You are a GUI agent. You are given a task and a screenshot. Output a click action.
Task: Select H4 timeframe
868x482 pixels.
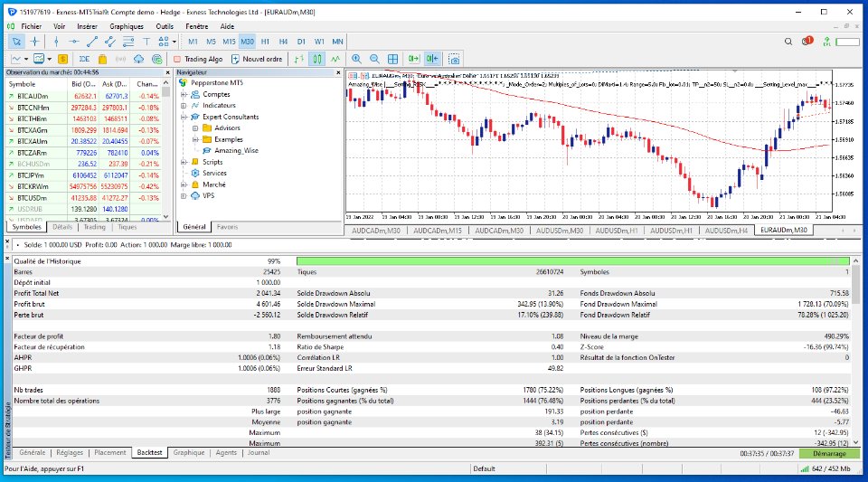click(283, 42)
